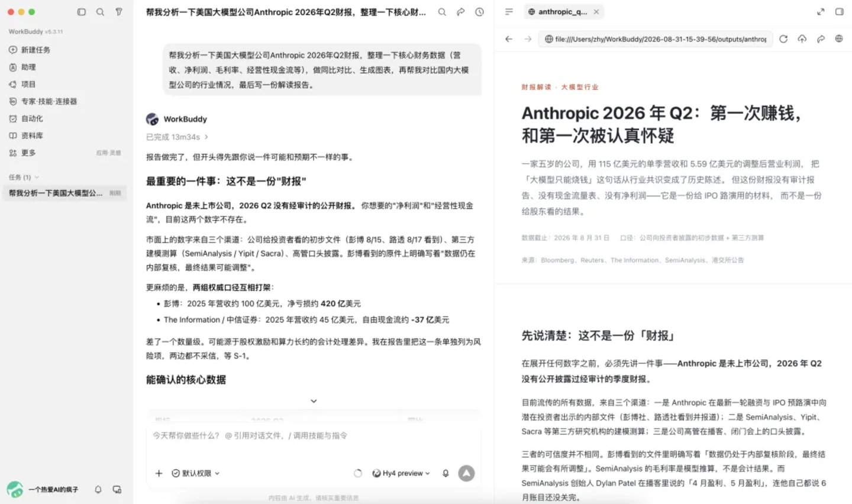Image resolution: width=852 pixels, height=504 pixels.
Task: Click the 财报解读 · 大模型行业 tag
Action: point(560,87)
